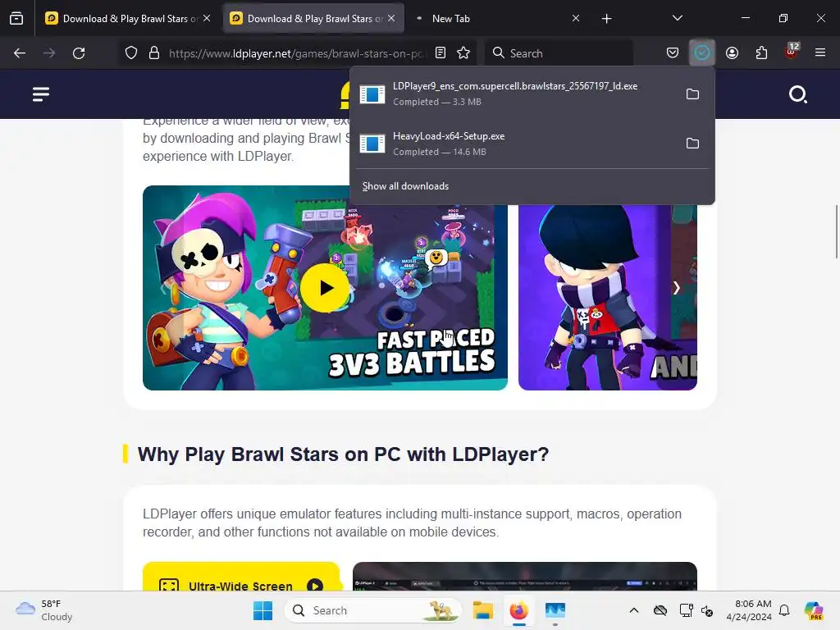Screen dimensions: 840x630
Task: Close the first Brawl Stars tab
Action: [x=207, y=19]
